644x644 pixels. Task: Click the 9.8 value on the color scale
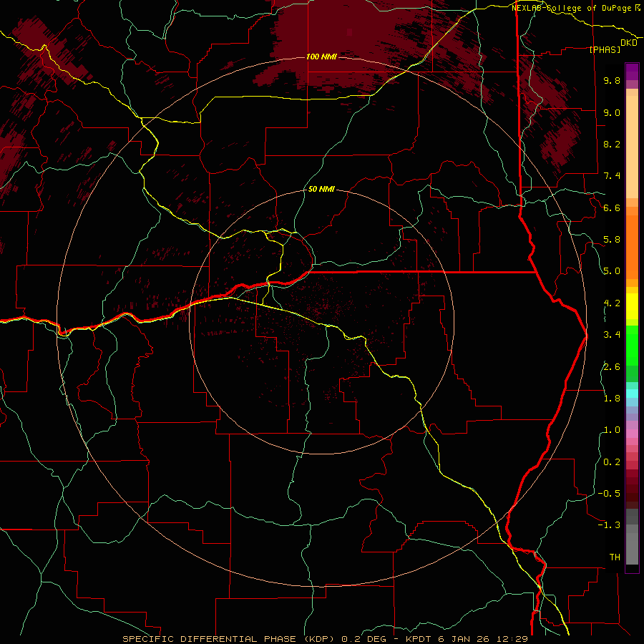coord(612,80)
